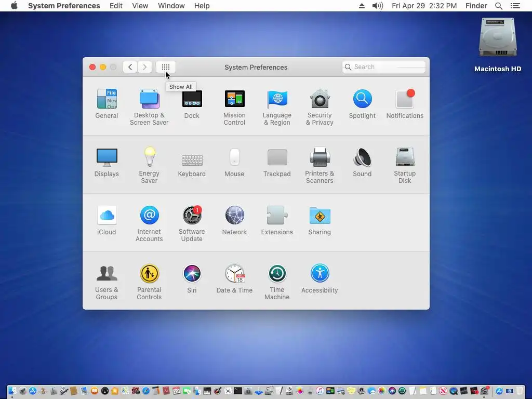The width and height of the screenshot is (532, 399).
Task: Open Energy Saver pane
Action: (149, 166)
